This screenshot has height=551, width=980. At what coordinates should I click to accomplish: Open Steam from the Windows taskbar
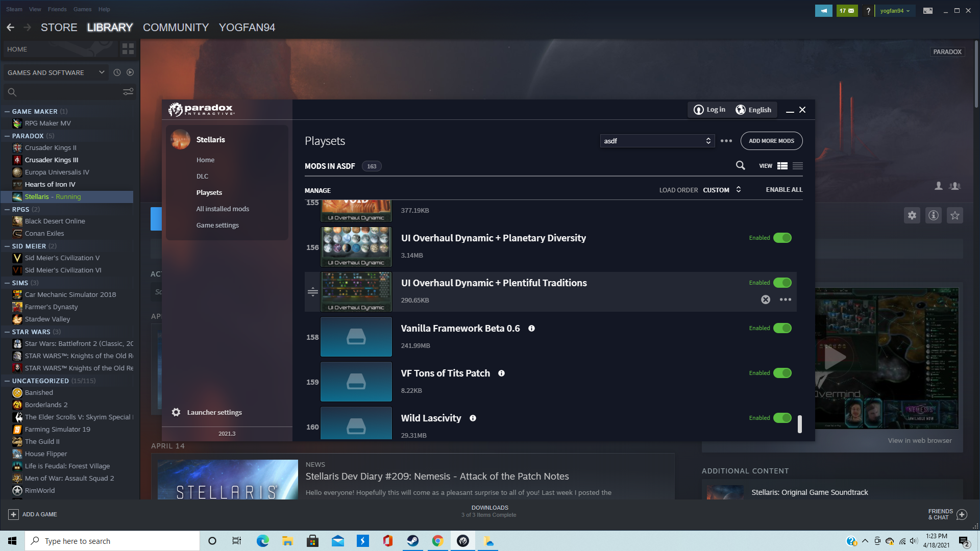[x=413, y=541]
